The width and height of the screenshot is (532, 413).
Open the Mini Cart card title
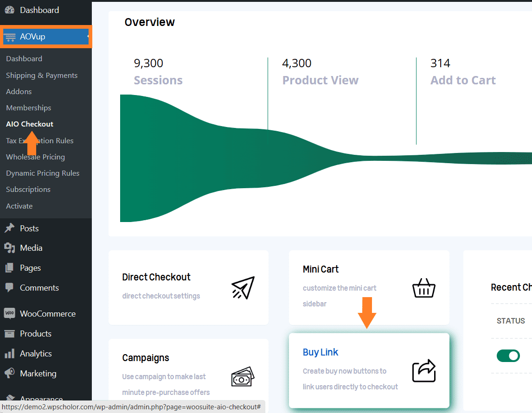pyautogui.click(x=320, y=269)
